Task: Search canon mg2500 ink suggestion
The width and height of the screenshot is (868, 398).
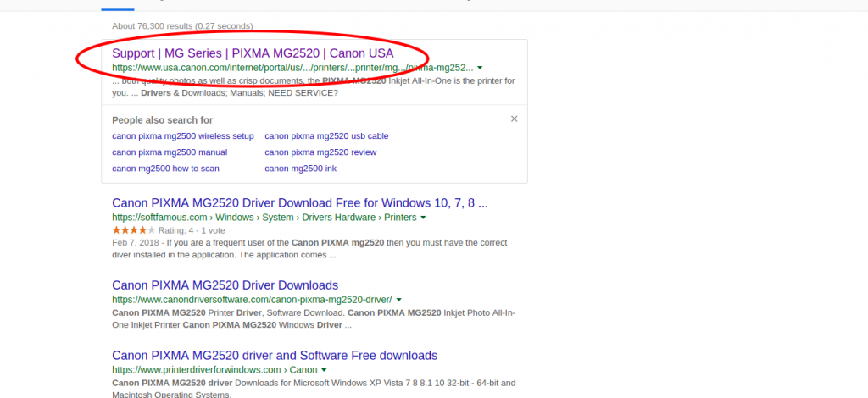Action: (301, 168)
